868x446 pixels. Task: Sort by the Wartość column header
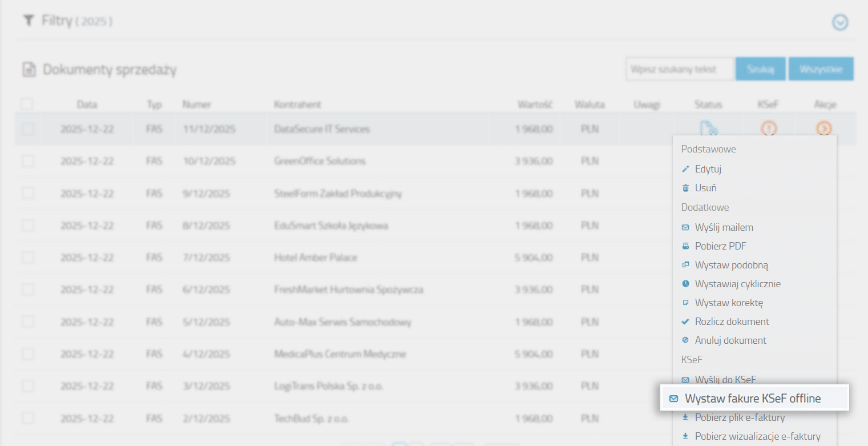(534, 105)
